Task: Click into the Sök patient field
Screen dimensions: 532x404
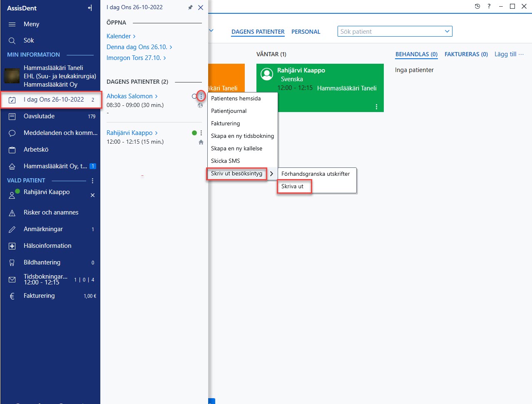Action: [x=390, y=31]
